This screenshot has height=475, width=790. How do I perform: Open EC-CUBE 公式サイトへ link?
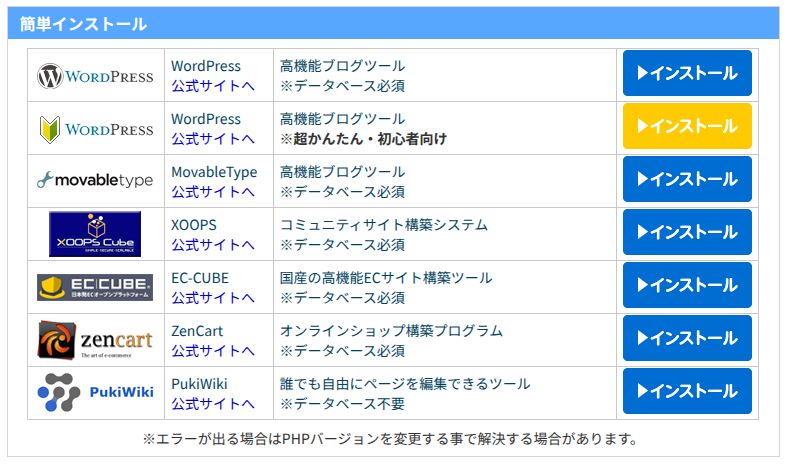coord(213,298)
